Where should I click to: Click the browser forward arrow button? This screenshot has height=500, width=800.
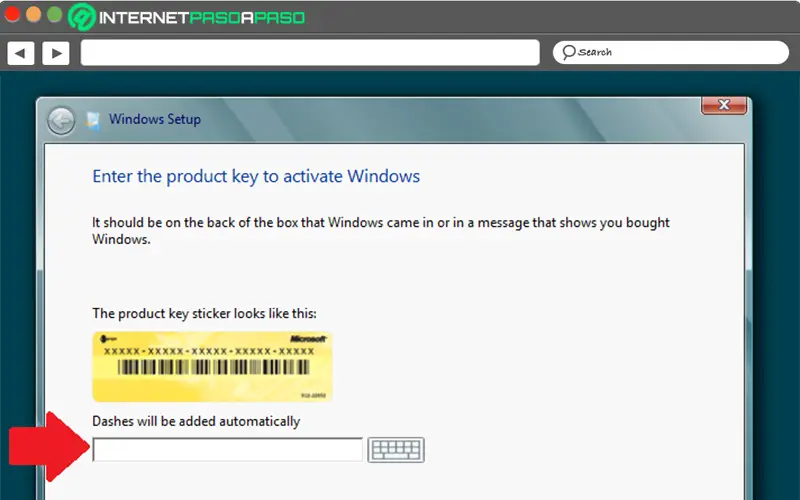click(56, 53)
